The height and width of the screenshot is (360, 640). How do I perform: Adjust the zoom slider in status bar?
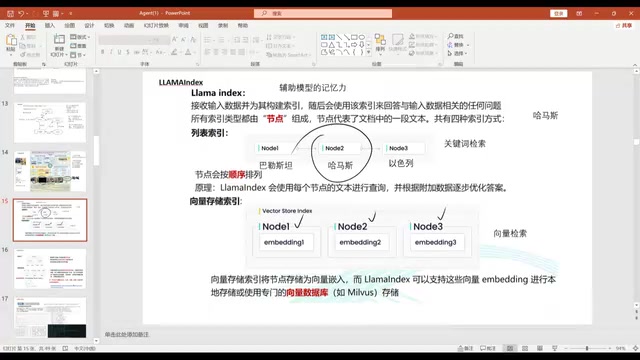pos(587,348)
